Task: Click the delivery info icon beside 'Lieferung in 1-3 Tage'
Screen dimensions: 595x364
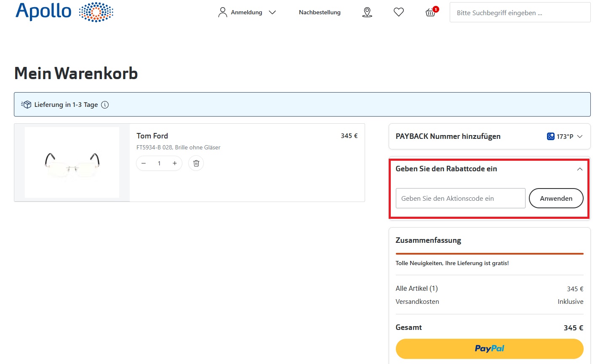Action: (x=105, y=105)
